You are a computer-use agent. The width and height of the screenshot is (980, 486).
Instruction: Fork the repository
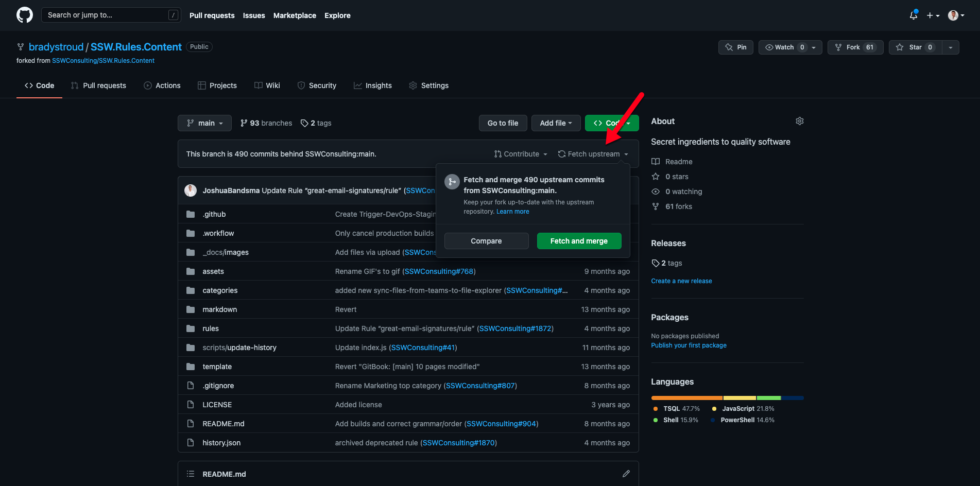click(x=855, y=47)
